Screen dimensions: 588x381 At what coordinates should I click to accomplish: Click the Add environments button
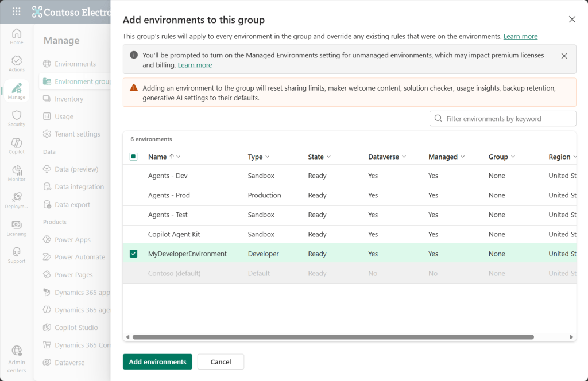pos(157,362)
